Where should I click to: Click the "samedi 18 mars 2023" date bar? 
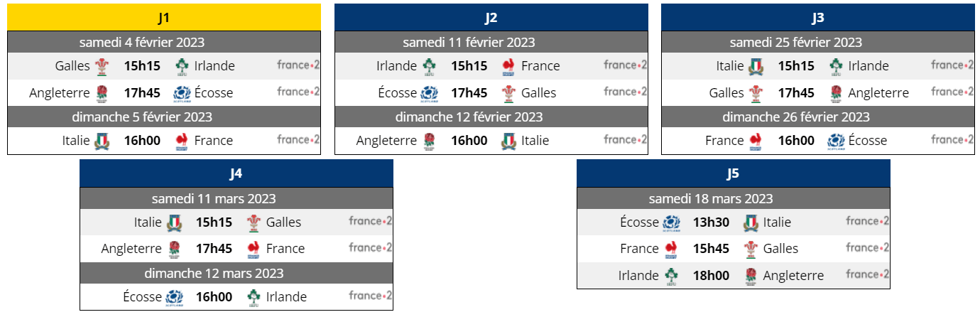click(x=734, y=199)
